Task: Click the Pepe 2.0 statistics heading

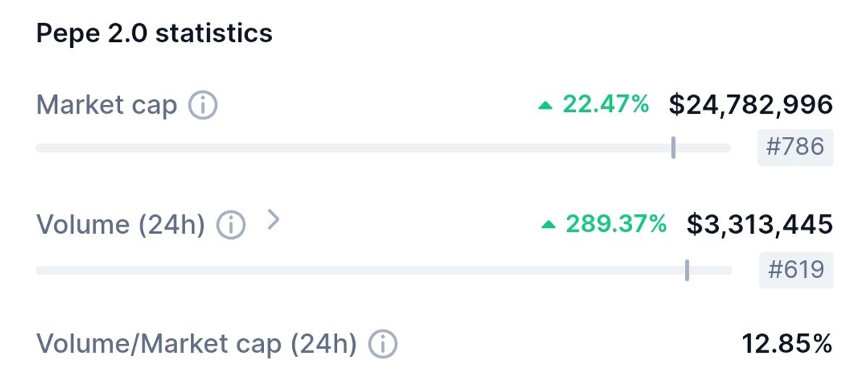Action: tap(155, 33)
